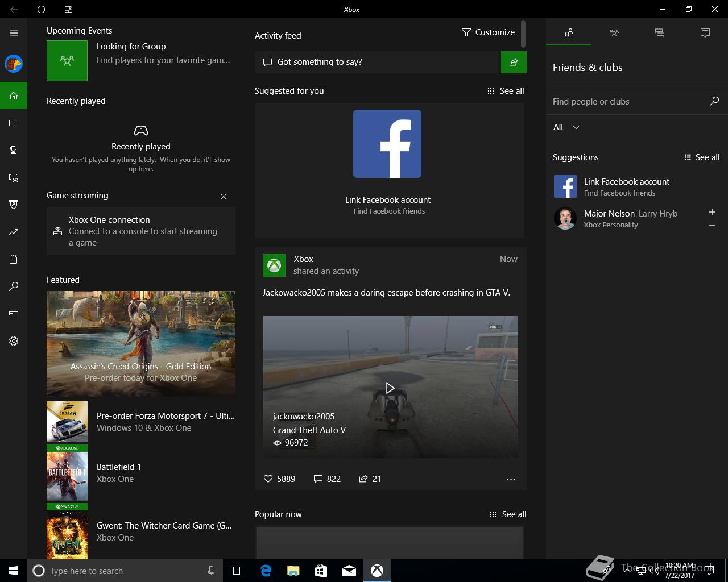Open comments on the Xbox post
The image size is (728, 582).
click(x=327, y=479)
